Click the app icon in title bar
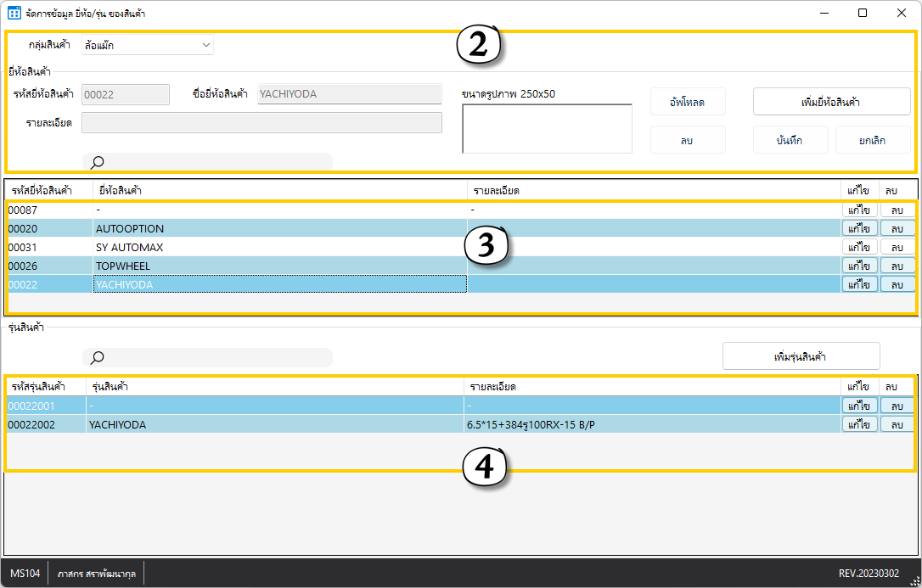Viewport: 922px width, 588px height. tap(14, 14)
